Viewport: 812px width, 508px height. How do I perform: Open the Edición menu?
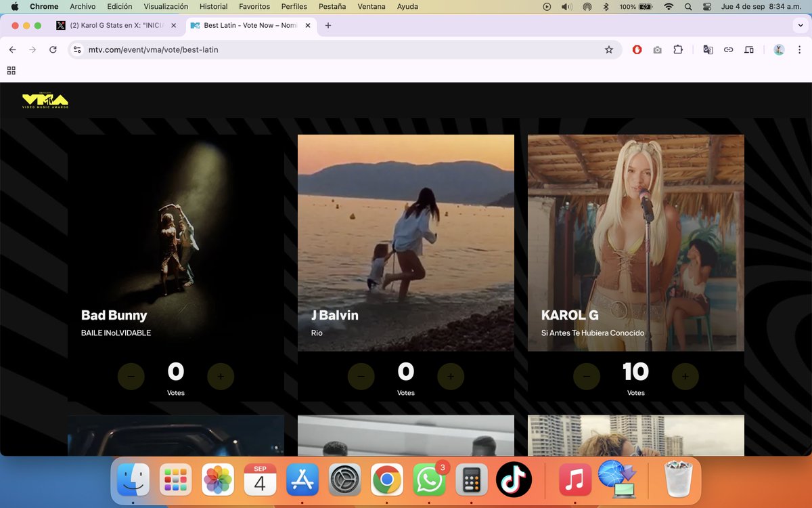pos(120,6)
